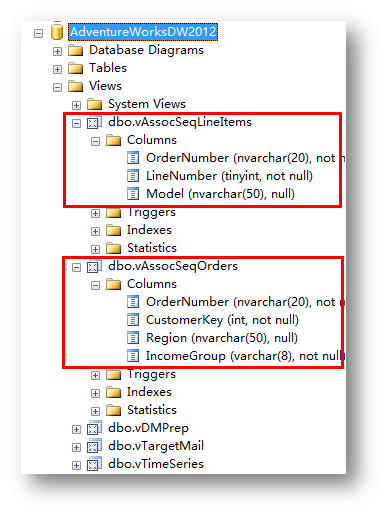Click the dbo.vTargetMail view icon
Image resolution: width=388 pixels, height=516 pixels.
pos(94,447)
